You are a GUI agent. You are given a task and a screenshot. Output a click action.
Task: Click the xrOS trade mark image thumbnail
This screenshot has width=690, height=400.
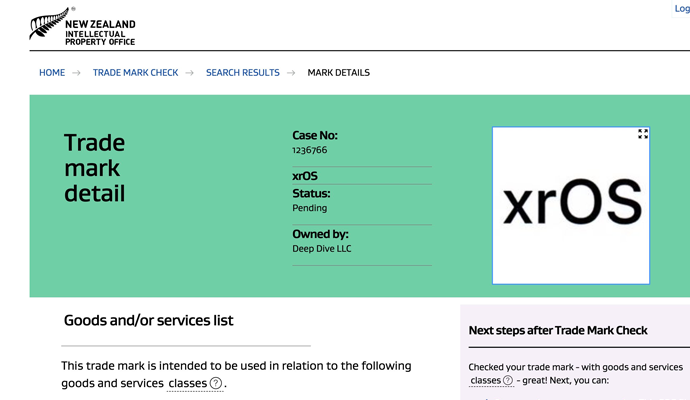[571, 206]
